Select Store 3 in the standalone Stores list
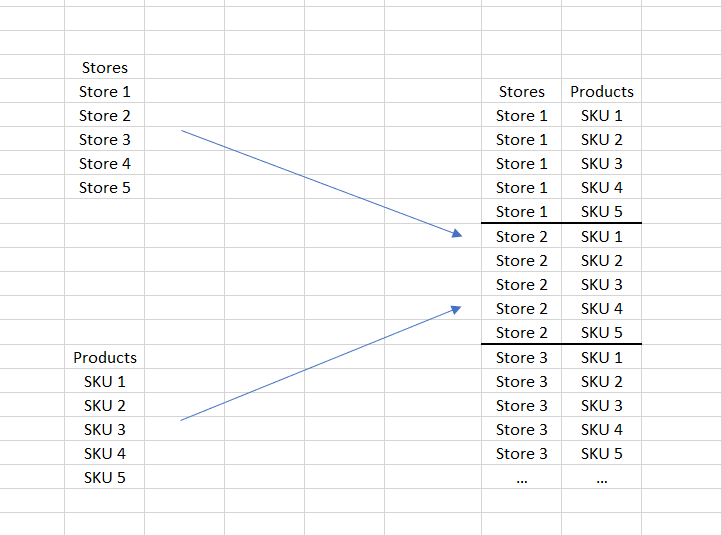The width and height of the screenshot is (722, 535). coord(105,140)
